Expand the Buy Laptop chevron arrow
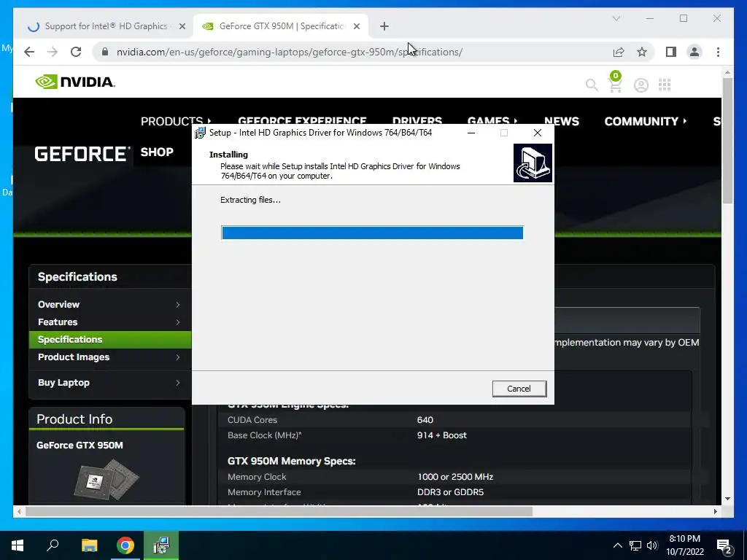The width and height of the screenshot is (747, 560). [x=178, y=383]
